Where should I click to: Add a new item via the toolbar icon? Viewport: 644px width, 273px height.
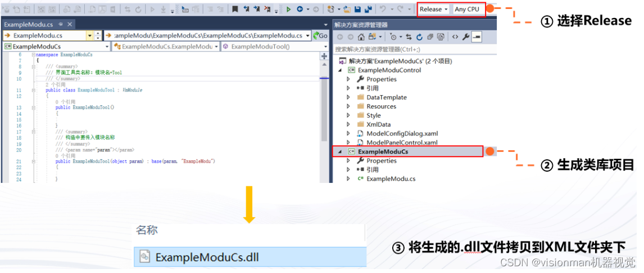pos(331,9)
